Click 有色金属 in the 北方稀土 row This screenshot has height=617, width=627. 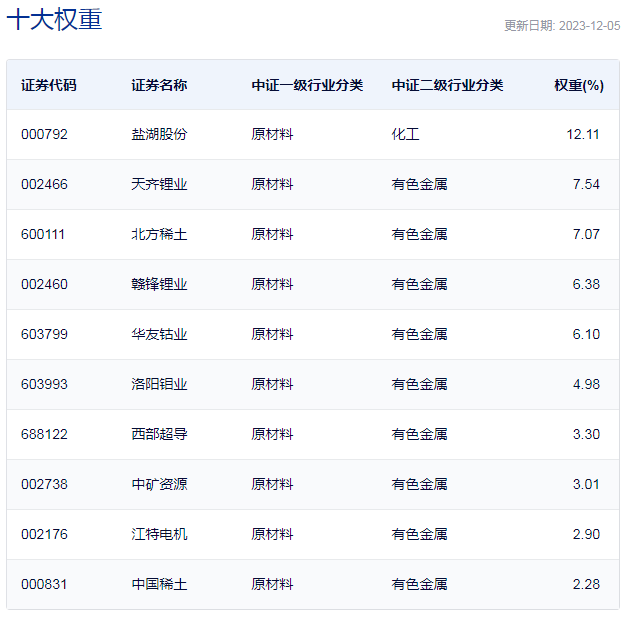(x=419, y=234)
